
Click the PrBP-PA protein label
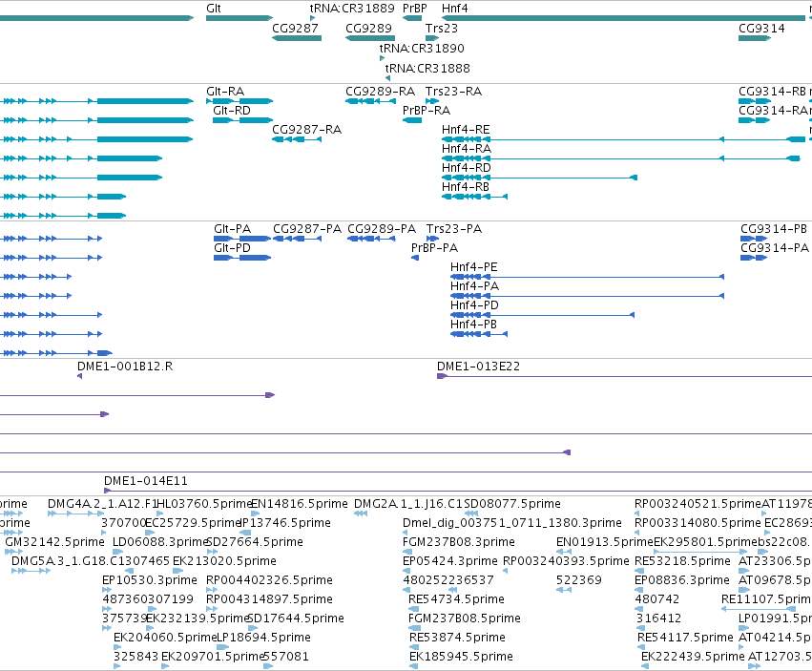point(434,248)
